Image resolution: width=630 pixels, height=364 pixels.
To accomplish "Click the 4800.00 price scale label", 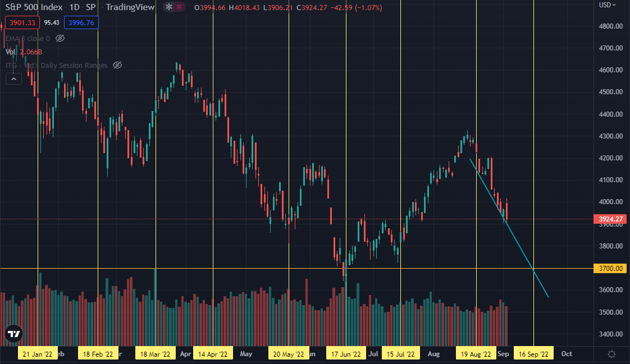I will tap(611, 26).
